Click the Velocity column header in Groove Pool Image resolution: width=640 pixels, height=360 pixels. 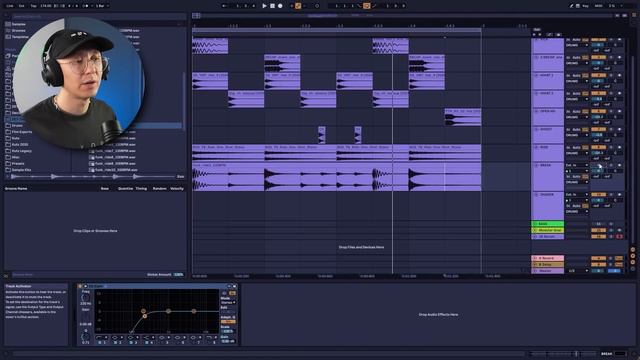(x=177, y=189)
